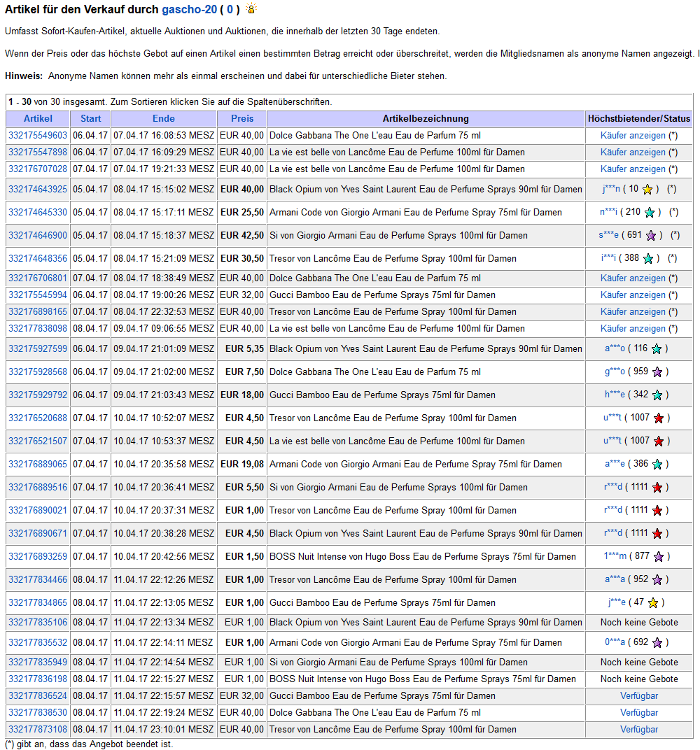Click Noch keine Gebote in row 332177836198

pos(639,679)
